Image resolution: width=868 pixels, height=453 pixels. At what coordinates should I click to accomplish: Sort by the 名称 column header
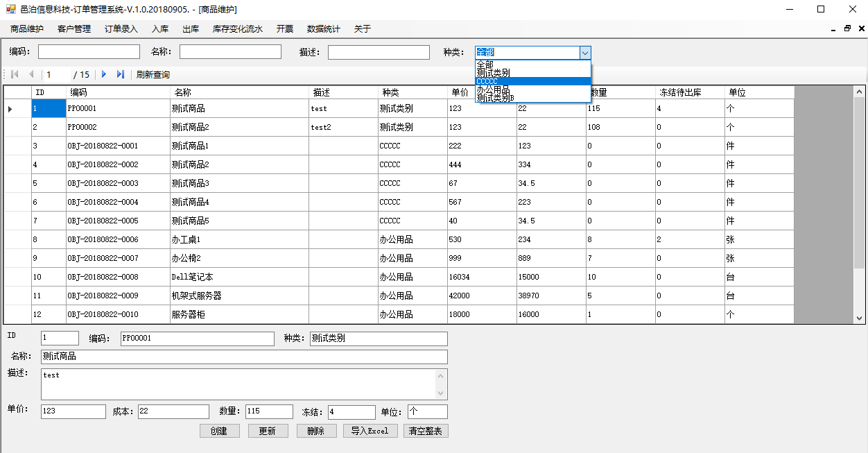click(x=239, y=92)
